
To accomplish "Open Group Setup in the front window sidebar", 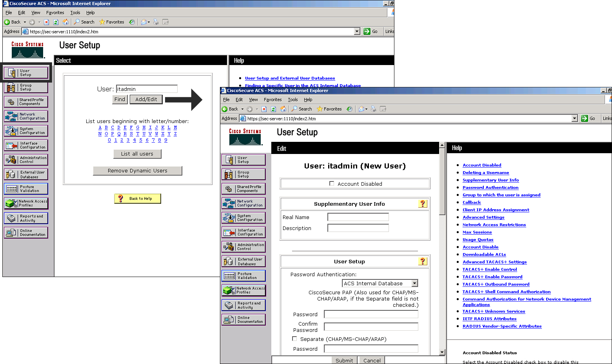I will coord(243,174).
